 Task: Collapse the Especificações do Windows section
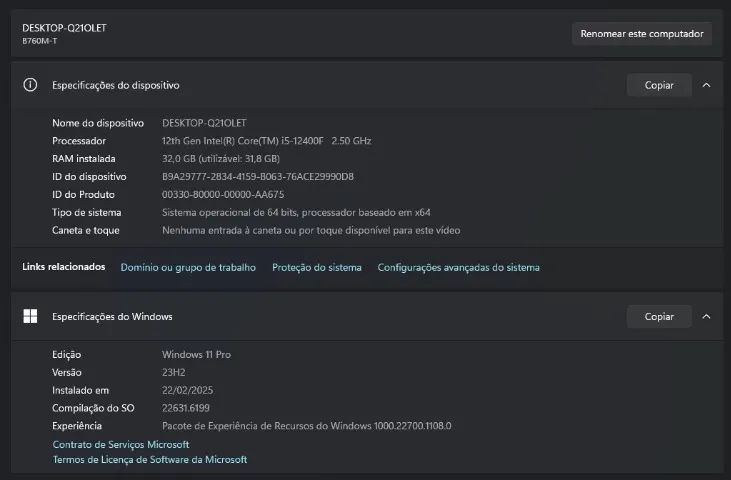coord(706,316)
